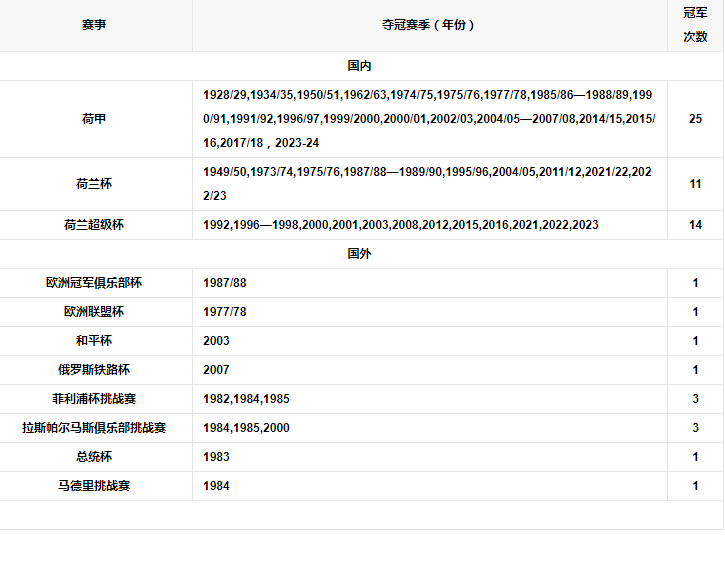Viewport: 725px width, 571px height.
Task: Click the 和平杯 cell
Action: click(94, 341)
